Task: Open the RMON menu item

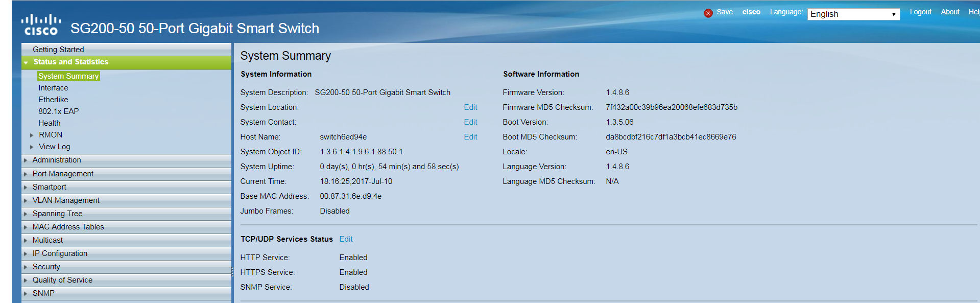Action: click(x=51, y=135)
